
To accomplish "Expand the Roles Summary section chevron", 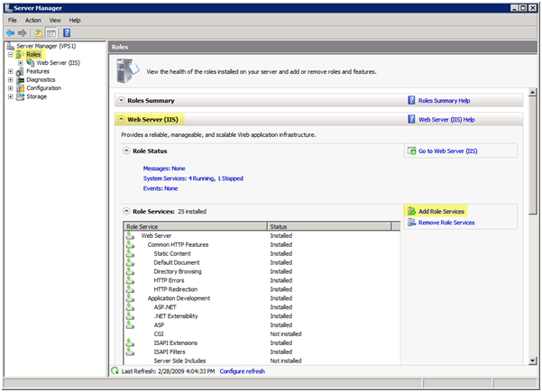I will 121,100.
